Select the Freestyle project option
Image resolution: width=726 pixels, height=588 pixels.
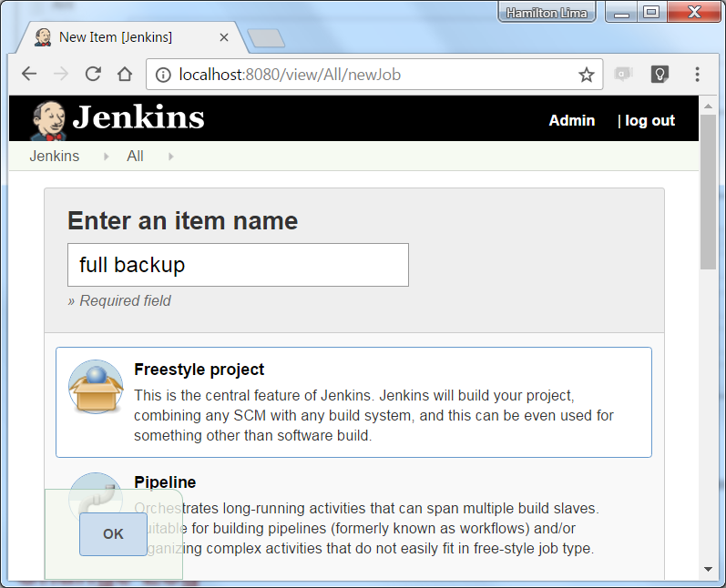353,402
